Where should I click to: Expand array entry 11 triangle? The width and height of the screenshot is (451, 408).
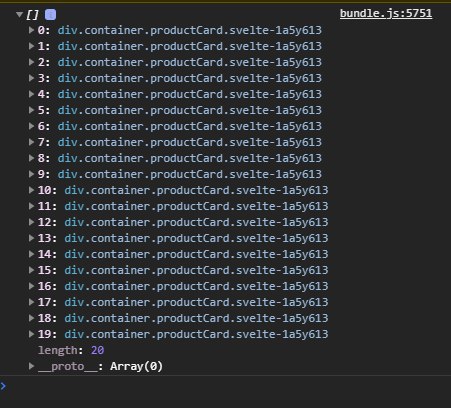31,206
